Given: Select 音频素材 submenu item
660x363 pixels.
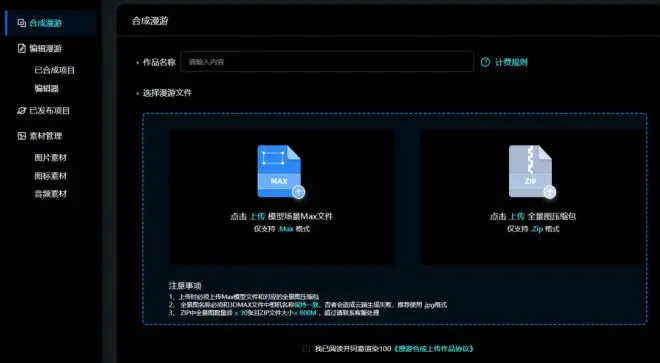Looking at the screenshot, I should click(x=51, y=194).
